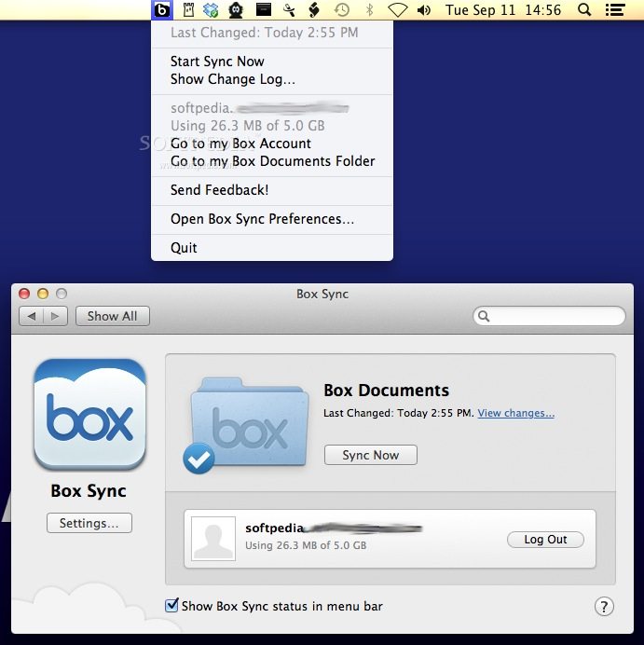
Task: Click the date and time clock
Action: 503,10
